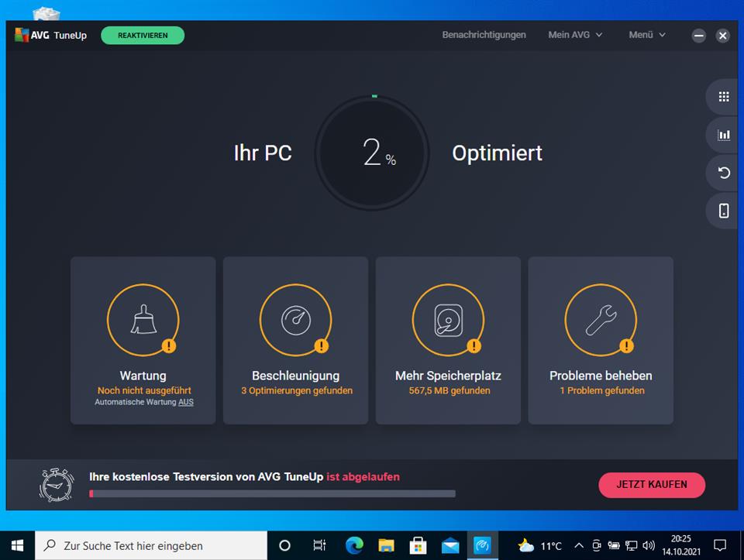This screenshot has width=744, height=560.
Task: Minimize the AVG TuneUp window
Action: (698, 36)
